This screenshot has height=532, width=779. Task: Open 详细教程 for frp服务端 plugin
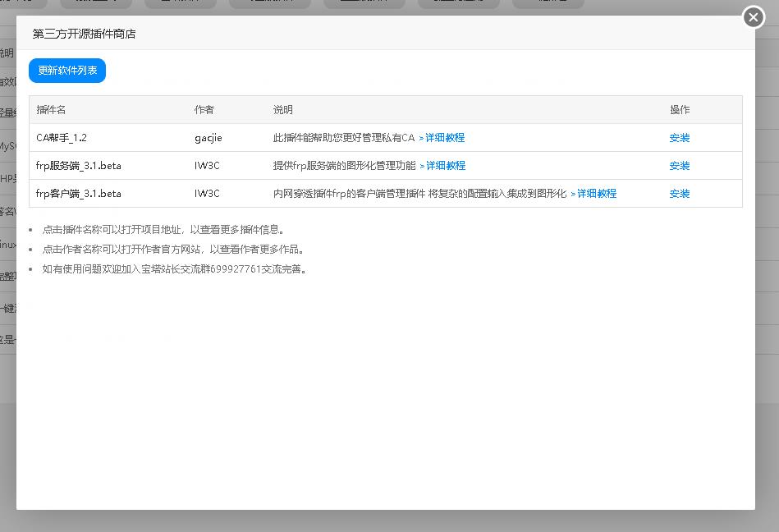click(442, 166)
